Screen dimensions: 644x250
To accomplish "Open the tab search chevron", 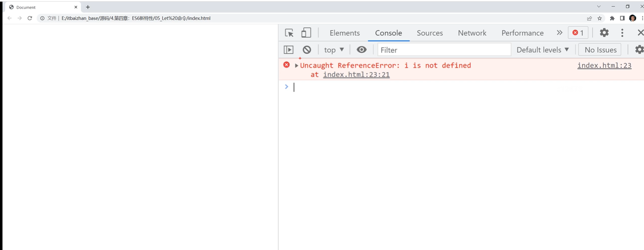I will tap(599, 7).
